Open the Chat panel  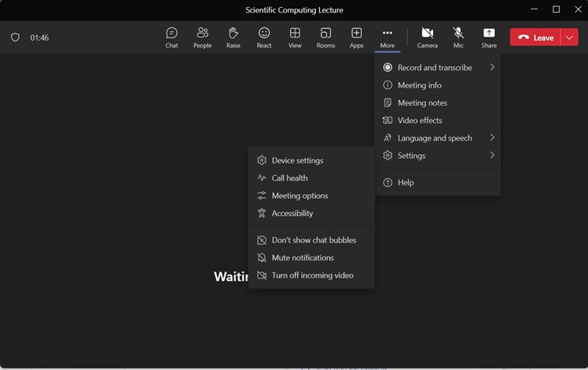(171, 37)
